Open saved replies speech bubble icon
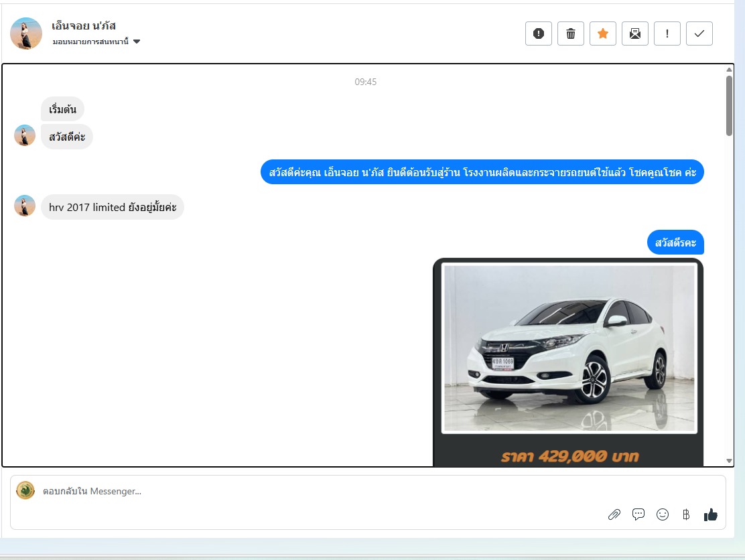This screenshot has height=560, width=745. 638,514
